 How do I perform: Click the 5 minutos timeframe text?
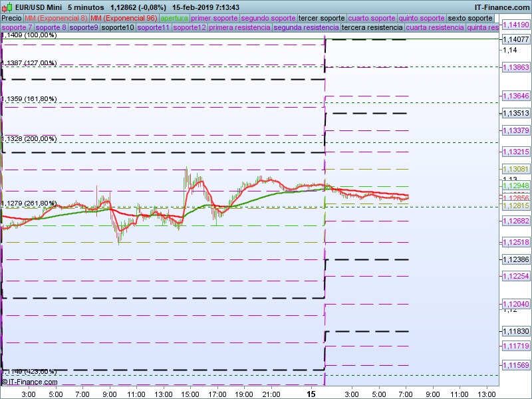[x=85, y=7]
